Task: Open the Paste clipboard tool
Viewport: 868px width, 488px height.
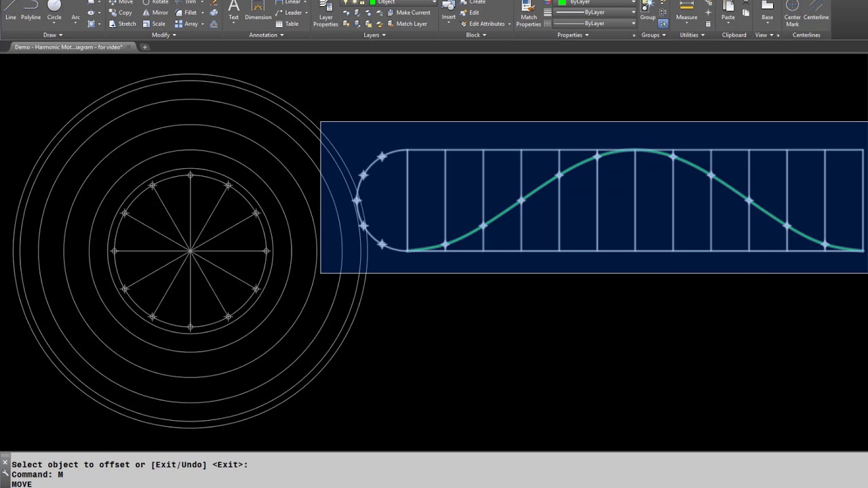Action: point(728,10)
